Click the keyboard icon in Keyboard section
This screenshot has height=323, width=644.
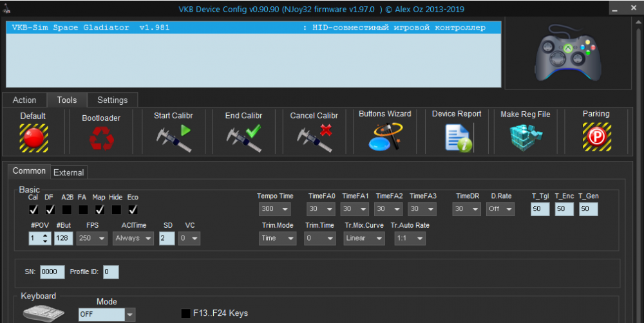(44, 313)
